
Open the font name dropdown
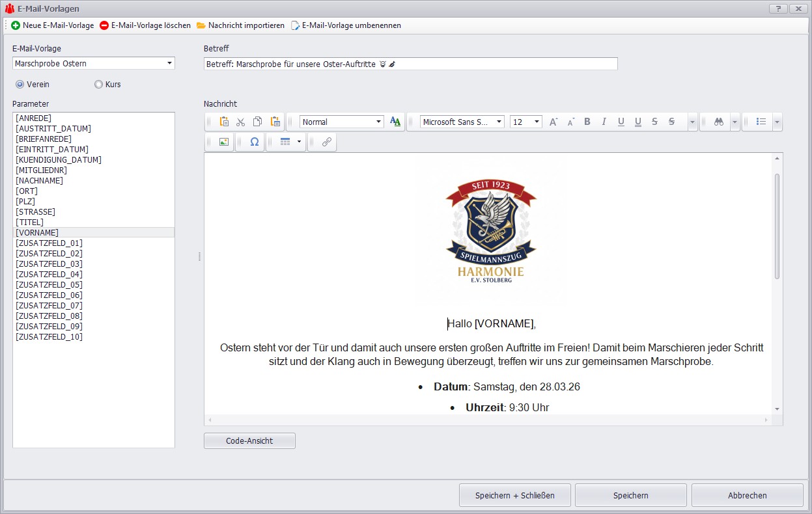tap(499, 122)
